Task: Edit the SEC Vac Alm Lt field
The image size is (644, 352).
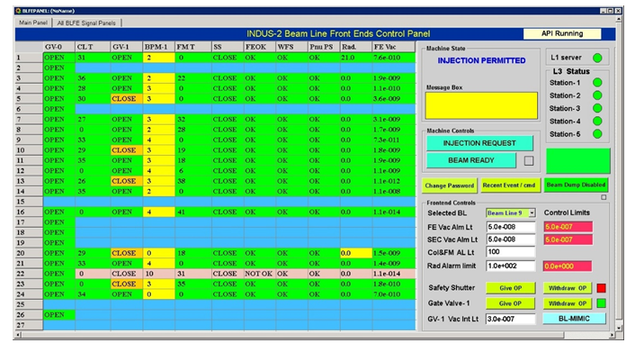Action: click(x=511, y=239)
